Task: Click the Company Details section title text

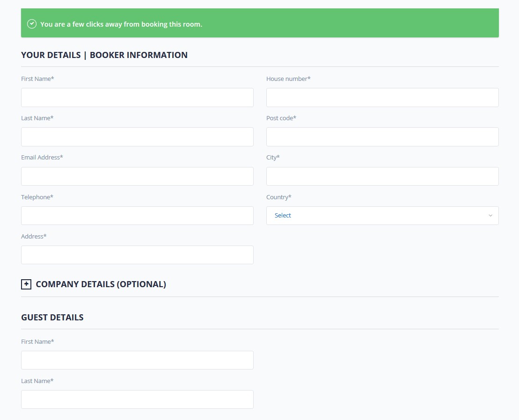Action: pos(101,284)
